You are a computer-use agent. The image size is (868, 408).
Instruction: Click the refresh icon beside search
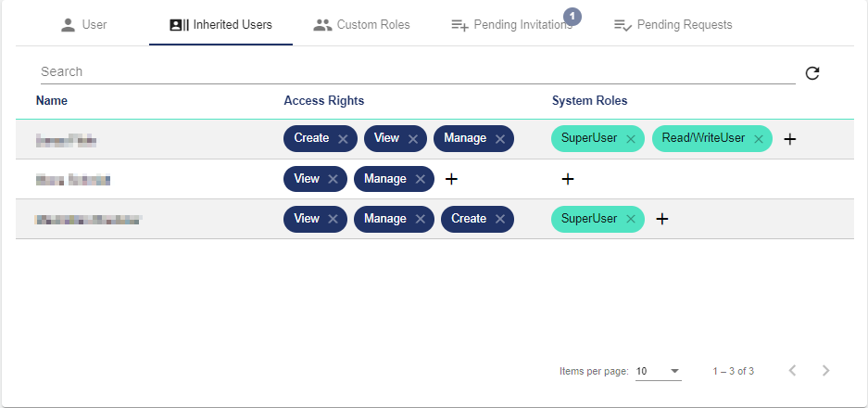coord(812,73)
